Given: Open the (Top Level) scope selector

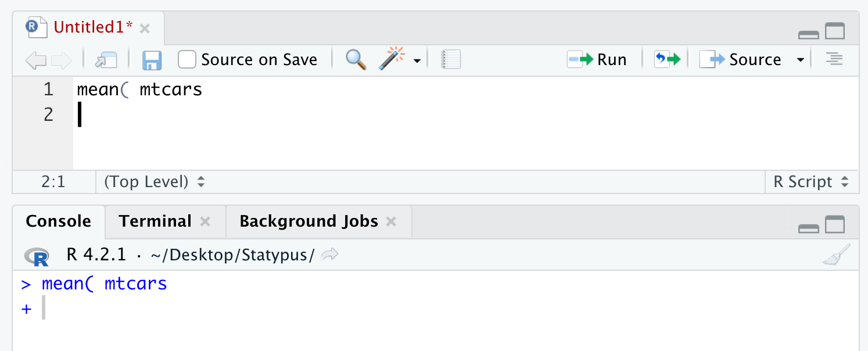Looking at the screenshot, I should tap(154, 182).
